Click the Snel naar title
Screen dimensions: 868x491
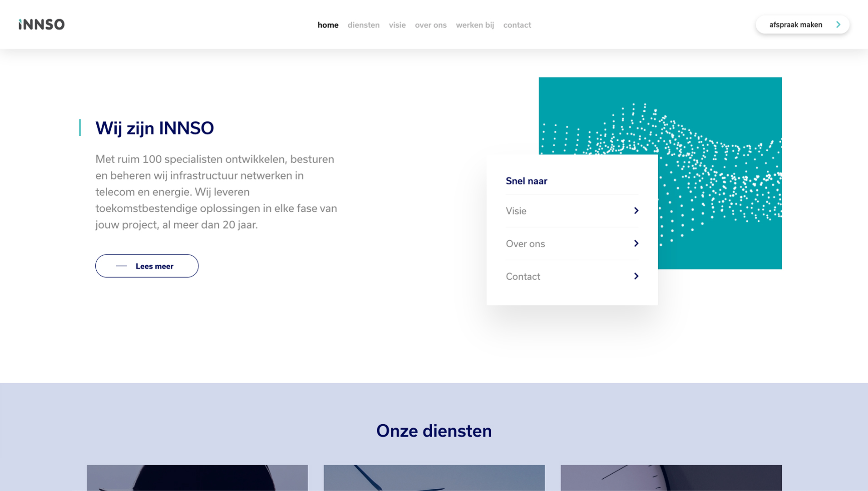point(526,181)
